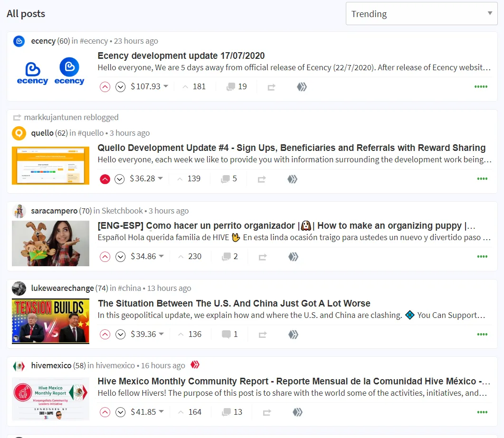Upvote the Ecency development update post
This screenshot has height=438, width=504.
pyautogui.click(x=105, y=87)
